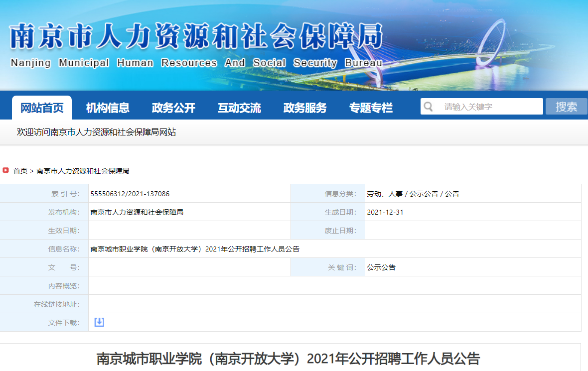
Task: Click the 发布机构 label
Action: point(64,212)
